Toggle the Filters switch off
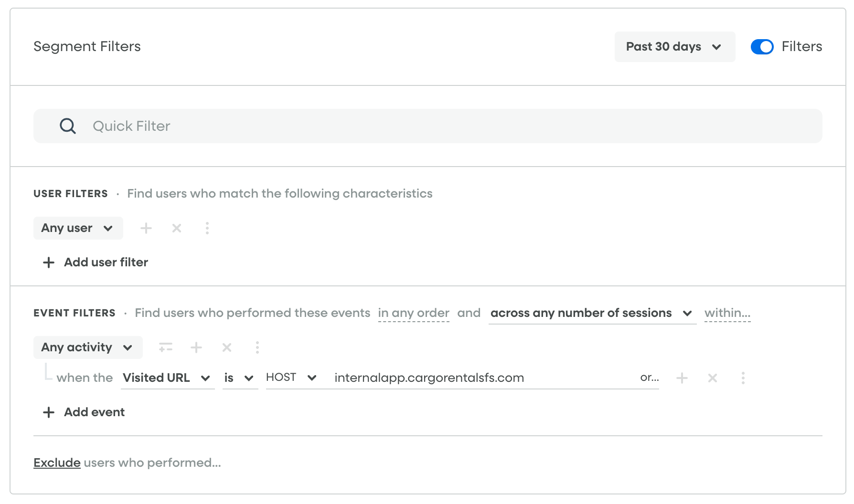 (762, 47)
